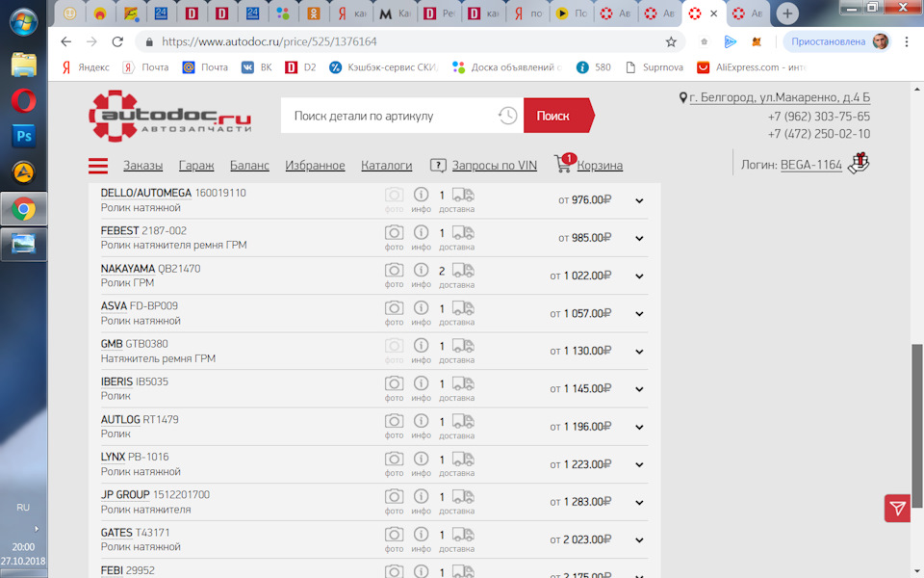The width and height of the screenshot is (924, 578).
Task: Open the Баланс menu item
Action: 249,166
